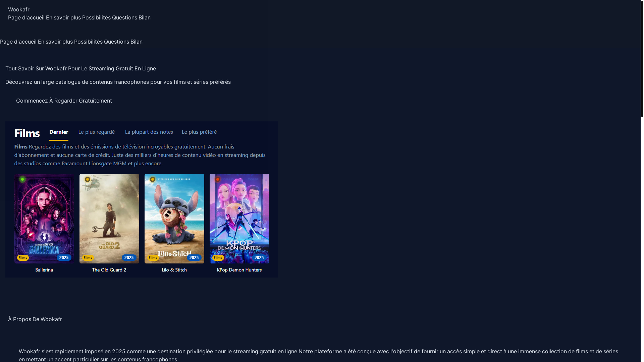Viewport: 644px width, 362px height.
Task: Click the heading Tout Savoir Sur Wookafr
Action: pos(80,68)
